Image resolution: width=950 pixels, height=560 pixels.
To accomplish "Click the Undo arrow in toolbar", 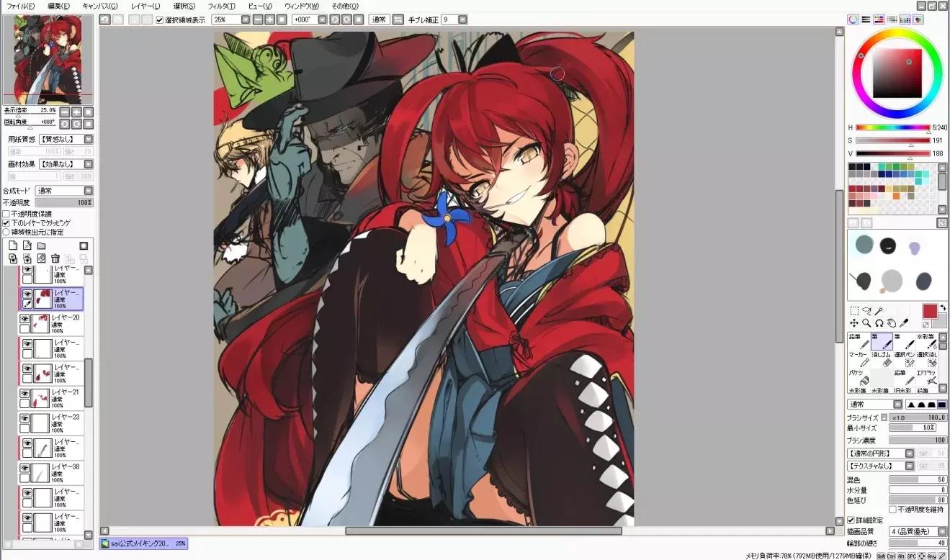I will click(105, 19).
